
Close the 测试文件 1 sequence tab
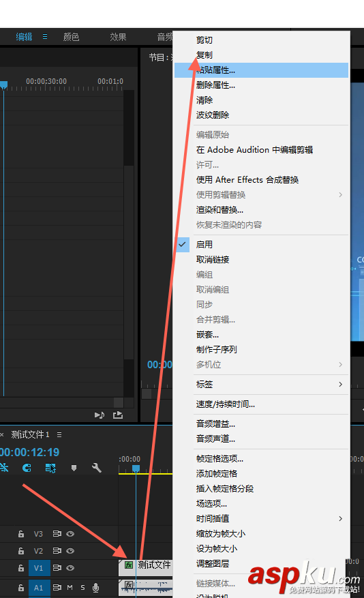[x=2, y=434]
